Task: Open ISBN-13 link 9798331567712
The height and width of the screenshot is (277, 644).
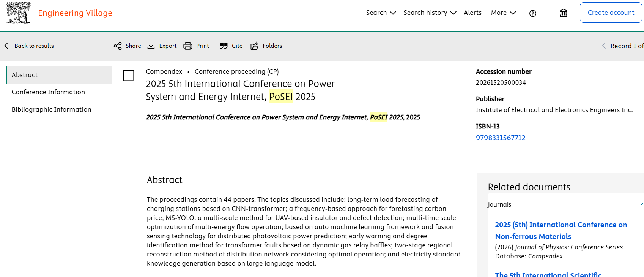Action: 501,138
